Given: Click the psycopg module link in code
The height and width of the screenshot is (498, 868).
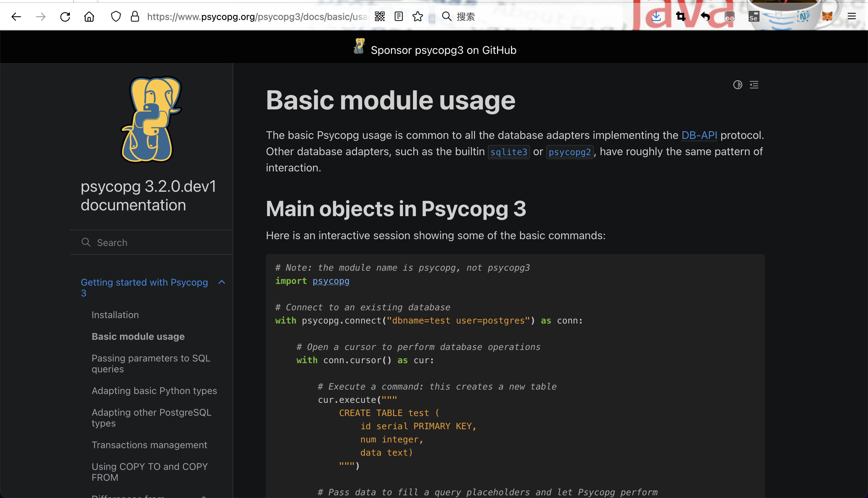Looking at the screenshot, I should [x=331, y=281].
